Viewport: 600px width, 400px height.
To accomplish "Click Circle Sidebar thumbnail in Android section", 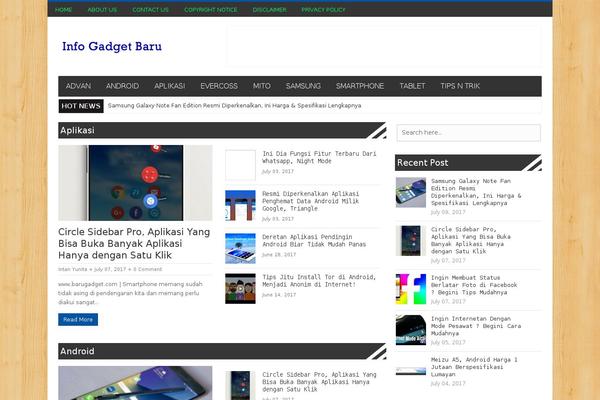I will click(240, 385).
